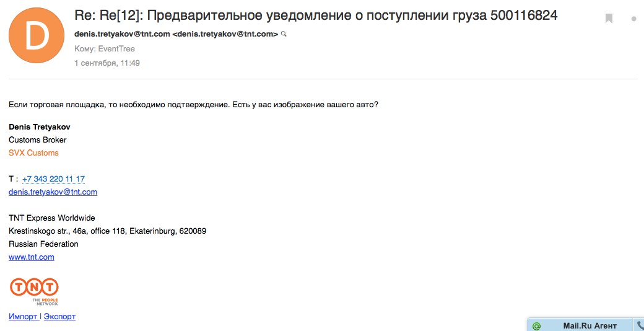Click the Denis Tretyakov signature name
This screenshot has height=331, width=644.
[x=40, y=126]
